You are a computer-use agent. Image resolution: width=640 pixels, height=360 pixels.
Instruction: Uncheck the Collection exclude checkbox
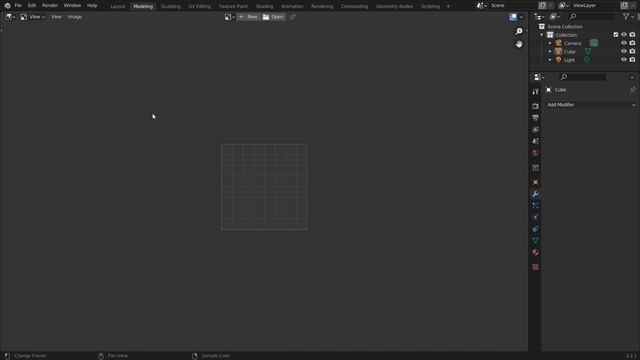[x=616, y=35]
